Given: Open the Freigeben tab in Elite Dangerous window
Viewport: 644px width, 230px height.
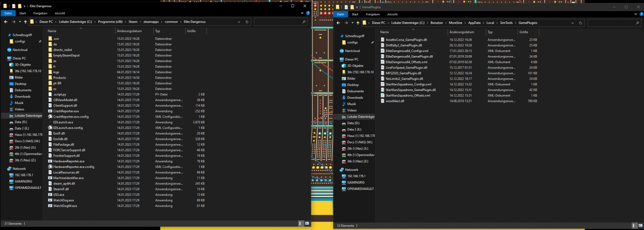Looking at the screenshot, I should coord(40,13).
